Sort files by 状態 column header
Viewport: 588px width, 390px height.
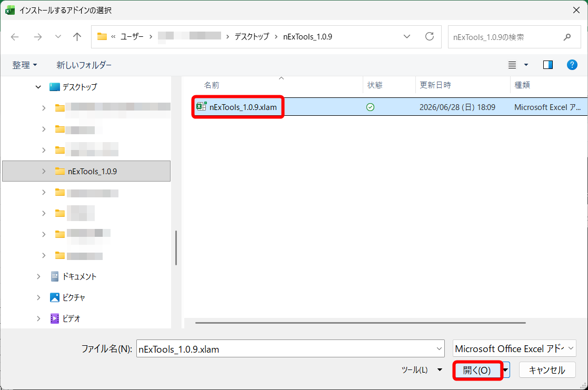coord(375,85)
